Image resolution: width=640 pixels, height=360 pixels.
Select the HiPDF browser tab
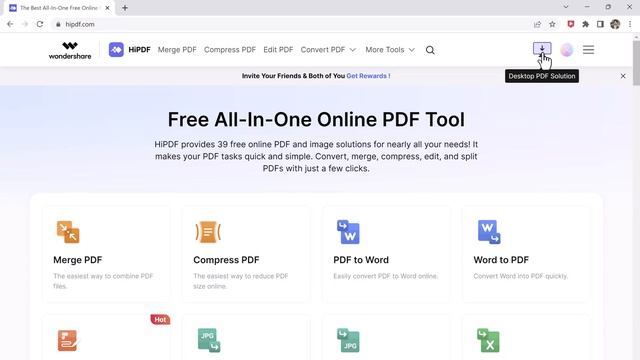point(60,8)
